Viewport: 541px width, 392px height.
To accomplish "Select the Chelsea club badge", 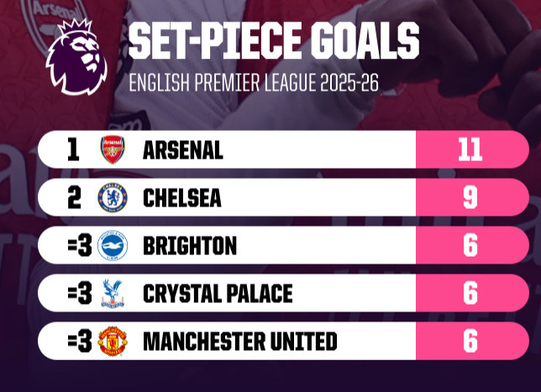I will tap(112, 197).
